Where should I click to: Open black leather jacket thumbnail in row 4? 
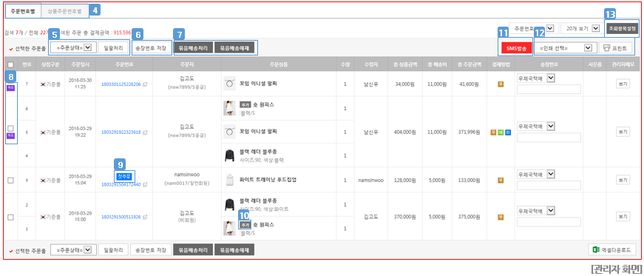coord(230,156)
